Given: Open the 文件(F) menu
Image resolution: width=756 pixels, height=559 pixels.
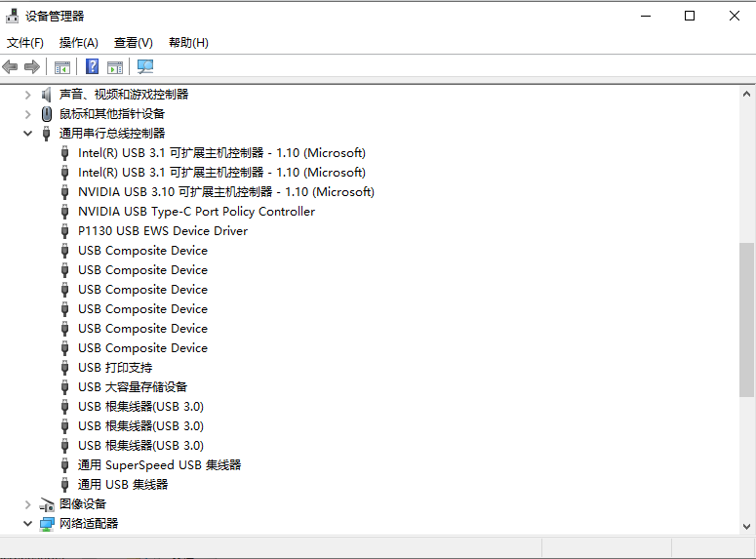Looking at the screenshot, I should [25, 43].
